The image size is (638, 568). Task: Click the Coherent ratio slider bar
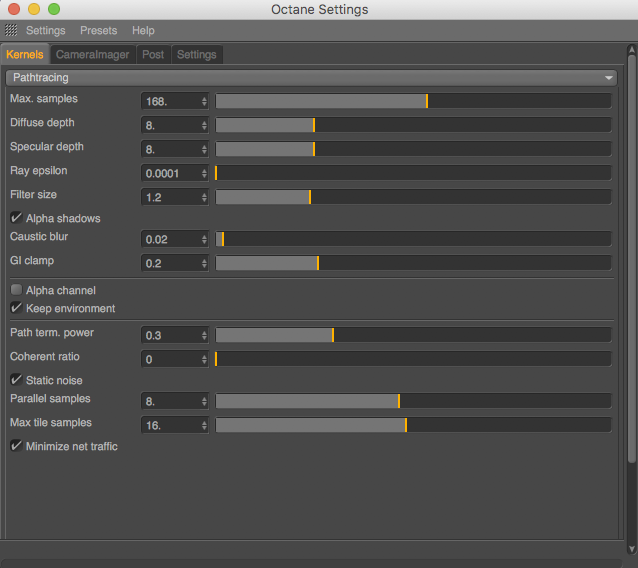[413, 359]
